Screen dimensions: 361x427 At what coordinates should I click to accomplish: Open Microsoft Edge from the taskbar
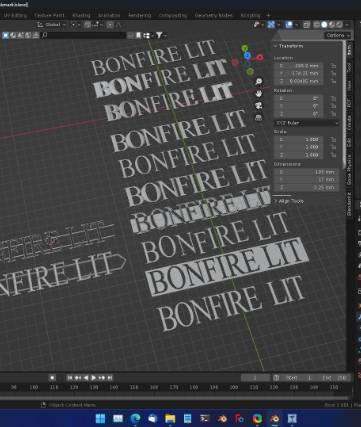[135, 418]
